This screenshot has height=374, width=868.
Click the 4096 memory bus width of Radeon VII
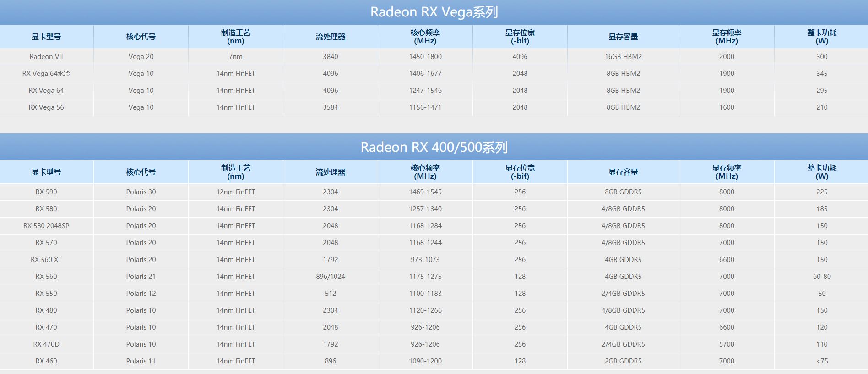pyautogui.click(x=520, y=57)
